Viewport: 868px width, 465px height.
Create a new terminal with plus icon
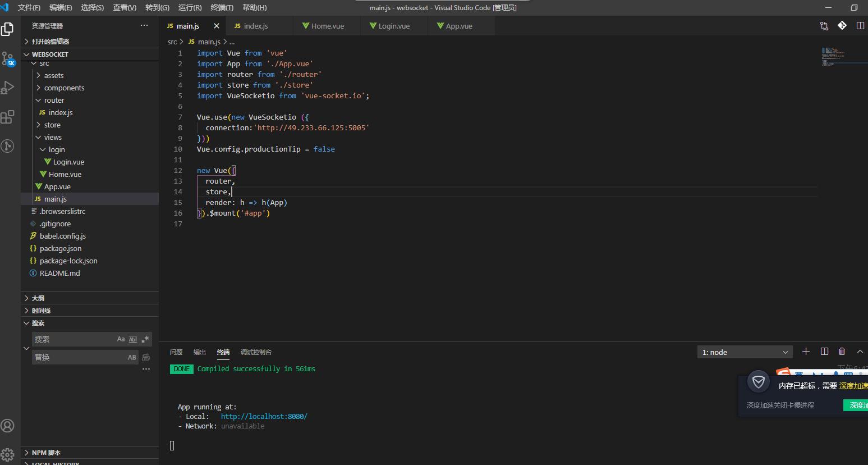click(x=806, y=351)
